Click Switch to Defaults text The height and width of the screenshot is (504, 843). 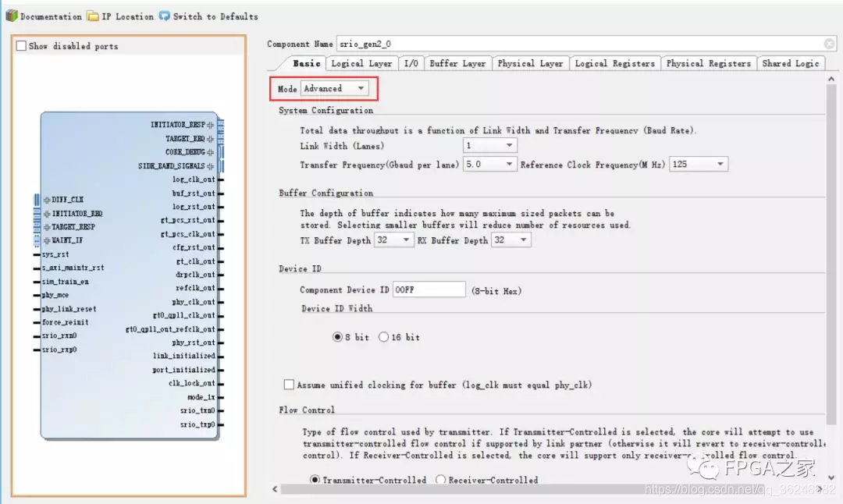click(215, 16)
